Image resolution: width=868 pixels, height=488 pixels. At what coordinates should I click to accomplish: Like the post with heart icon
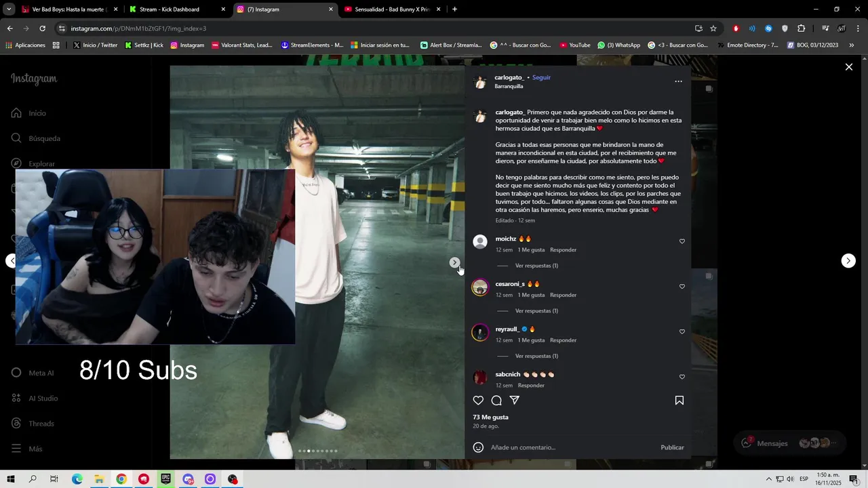coord(478,401)
